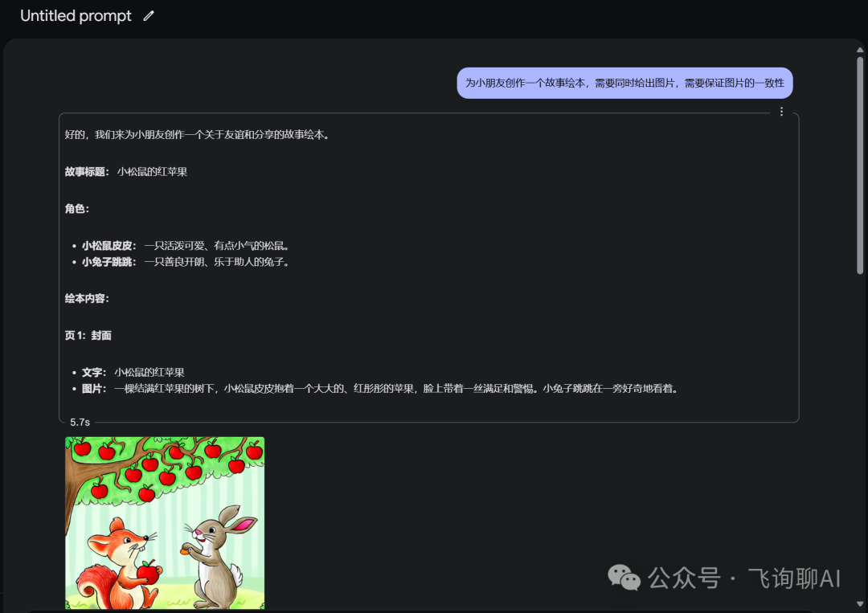
Task: Click the "小松鼠皮皮" bullet item
Action: 186,246
